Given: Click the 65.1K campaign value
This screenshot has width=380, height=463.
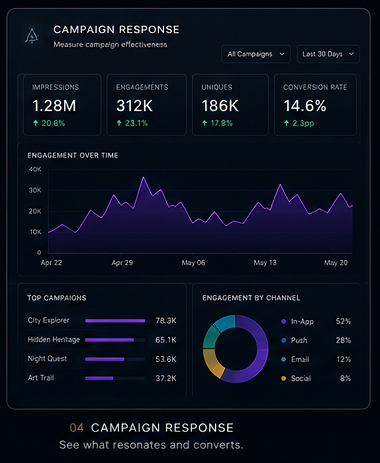Looking at the screenshot, I should tap(166, 340).
